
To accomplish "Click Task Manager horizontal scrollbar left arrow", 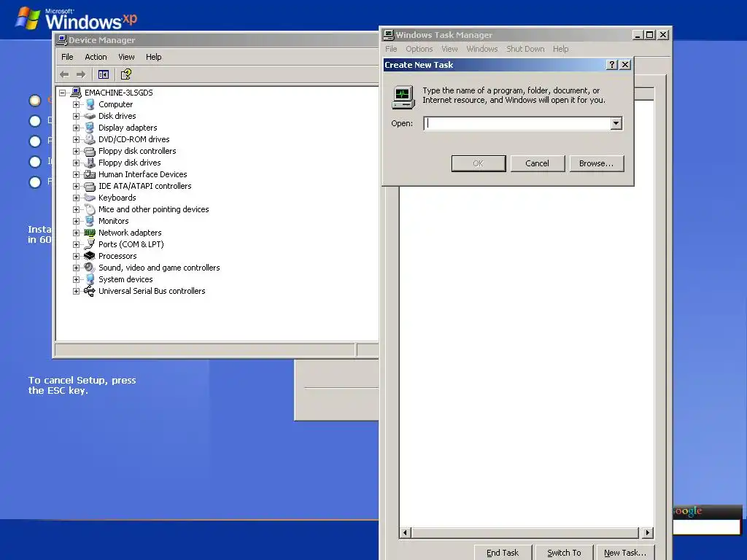I will click(406, 532).
